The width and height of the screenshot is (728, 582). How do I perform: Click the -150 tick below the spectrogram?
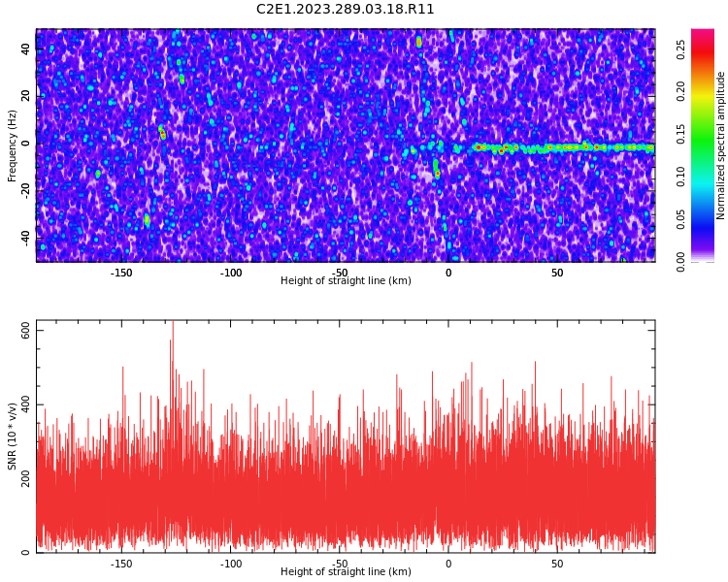(121, 273)
